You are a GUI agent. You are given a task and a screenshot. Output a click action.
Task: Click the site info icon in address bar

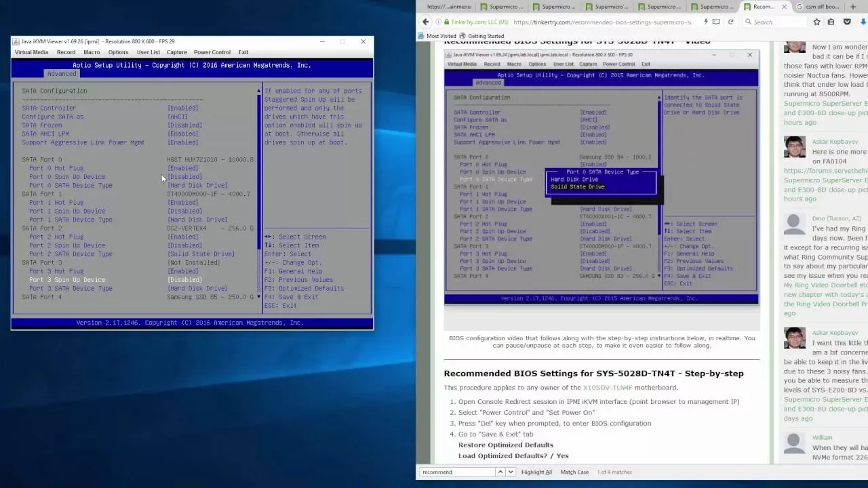(437, 22)
